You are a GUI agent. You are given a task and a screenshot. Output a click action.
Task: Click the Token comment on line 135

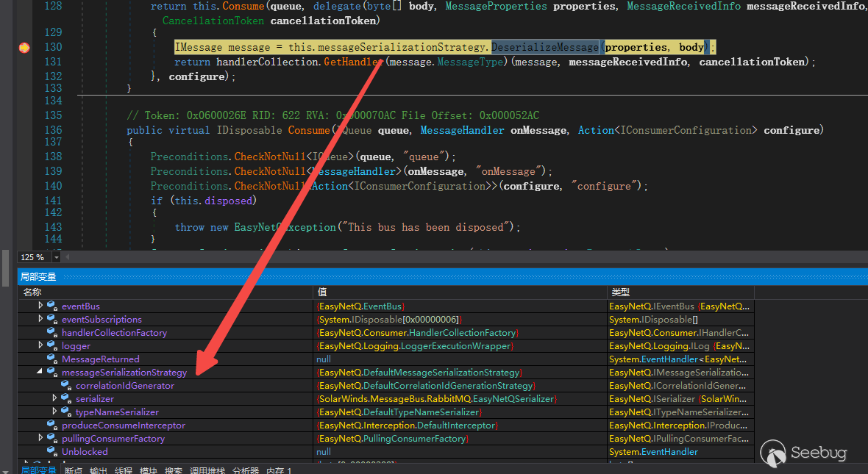pyautogui.click(x=332, y=115)
